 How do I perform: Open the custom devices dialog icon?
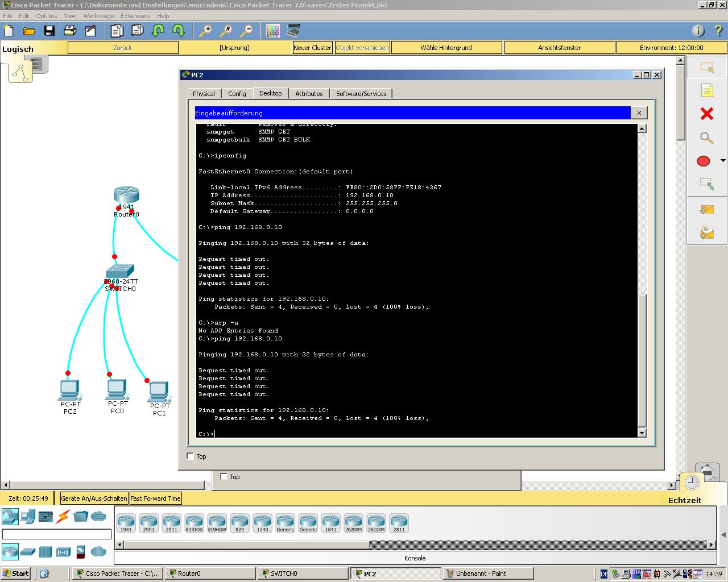(293, 31)
